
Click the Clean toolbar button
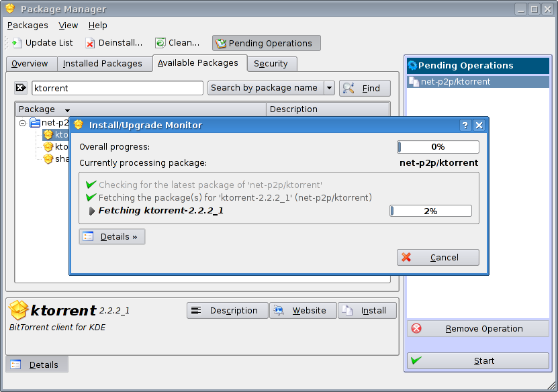[177, 43]
